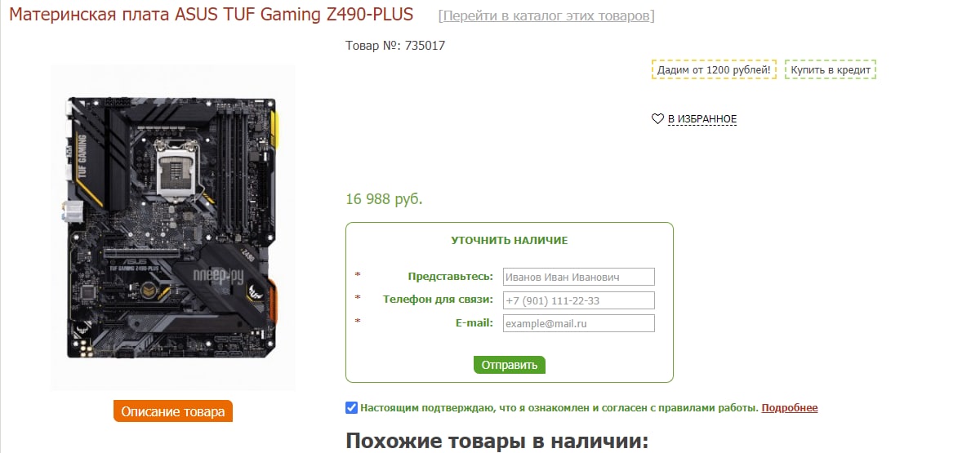Click the 'Представьтесь' field label
This screenshot has width=980, height=453.
[x=451, y=277]
